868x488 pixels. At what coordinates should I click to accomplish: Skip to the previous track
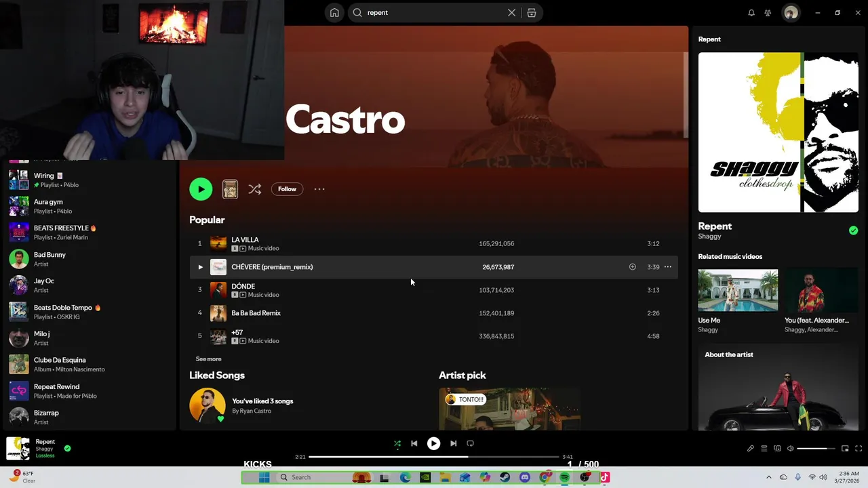pos(414,443)
